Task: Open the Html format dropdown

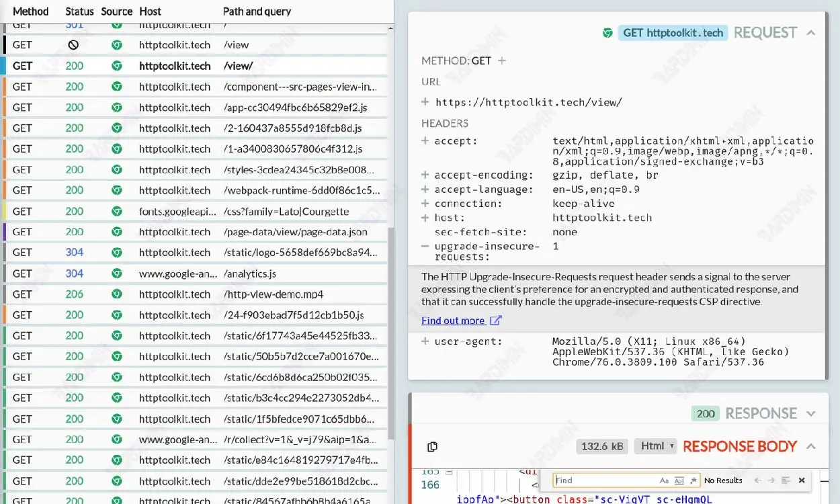Action: click(x=656, y=446)
